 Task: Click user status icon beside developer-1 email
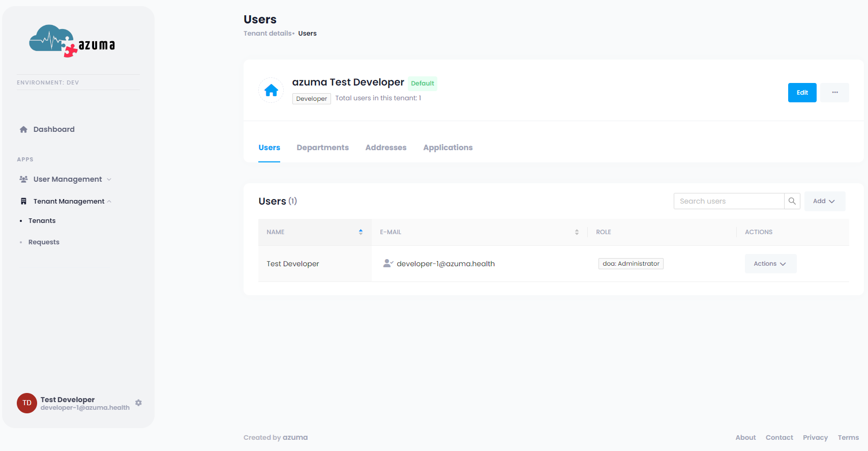[x=388, y=263]
